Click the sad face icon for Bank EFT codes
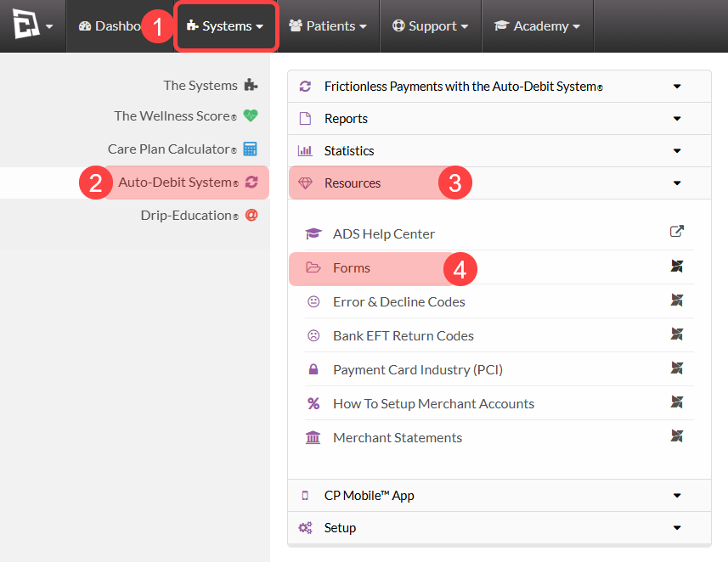The width and height of the screenshot is (728, 562). tap(313, 335)
